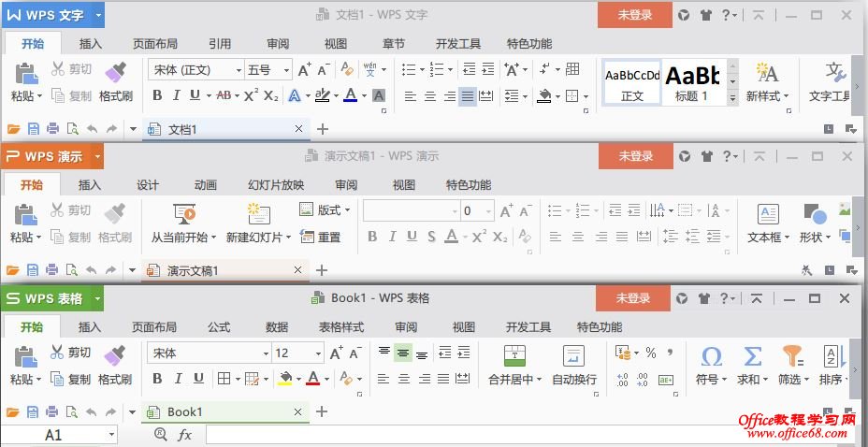Click percent style icon in WPS 表格
Image resolution: width=868 pixels, height=447 pixels.
651,353
